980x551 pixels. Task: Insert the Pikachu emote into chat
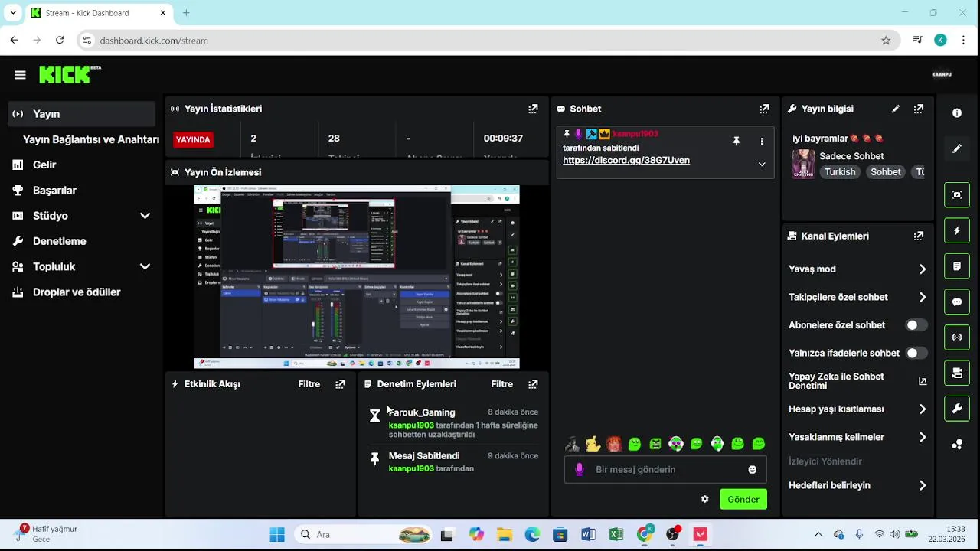(593, 443)
